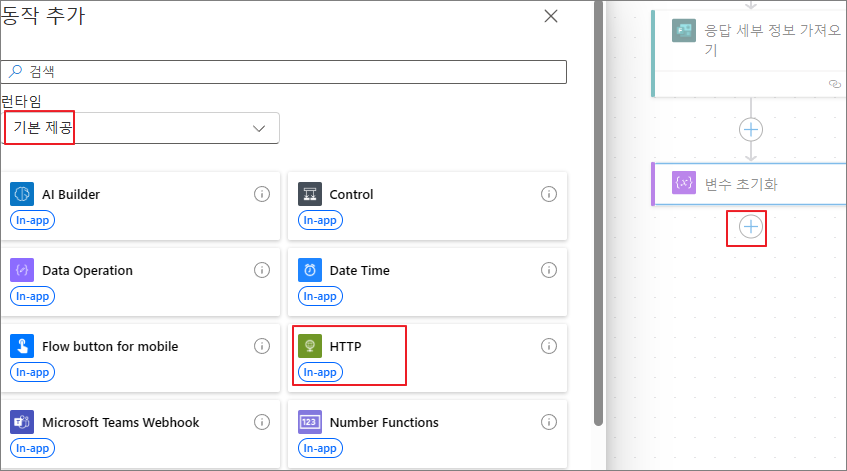The image size is (847, 471).
Task: Add step below the variable initialize card
Action: coord(751,227)
